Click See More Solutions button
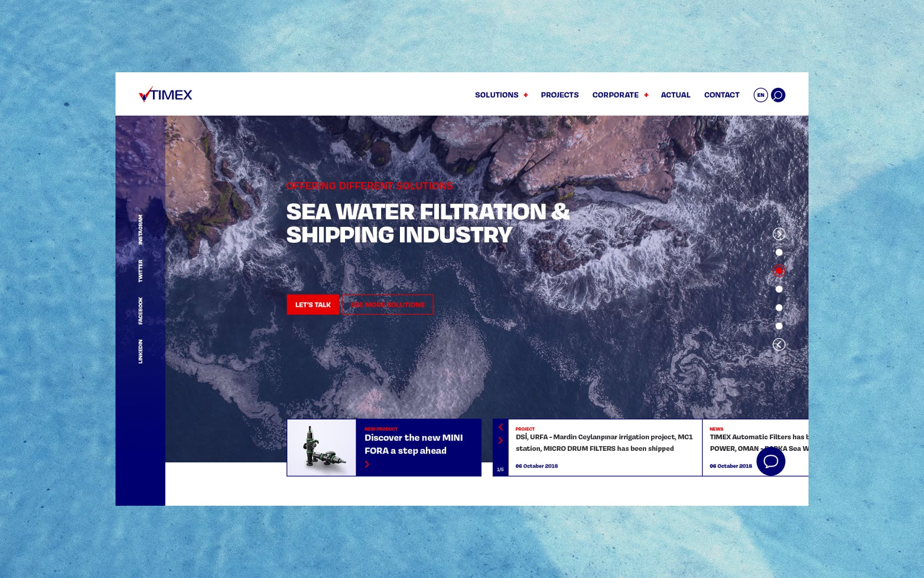 point(387,304)
